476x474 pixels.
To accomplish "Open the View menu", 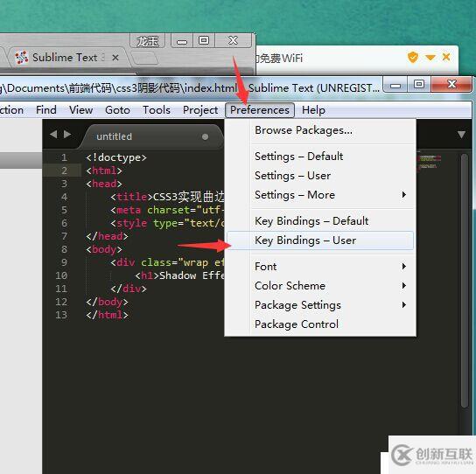I will 80,110.
